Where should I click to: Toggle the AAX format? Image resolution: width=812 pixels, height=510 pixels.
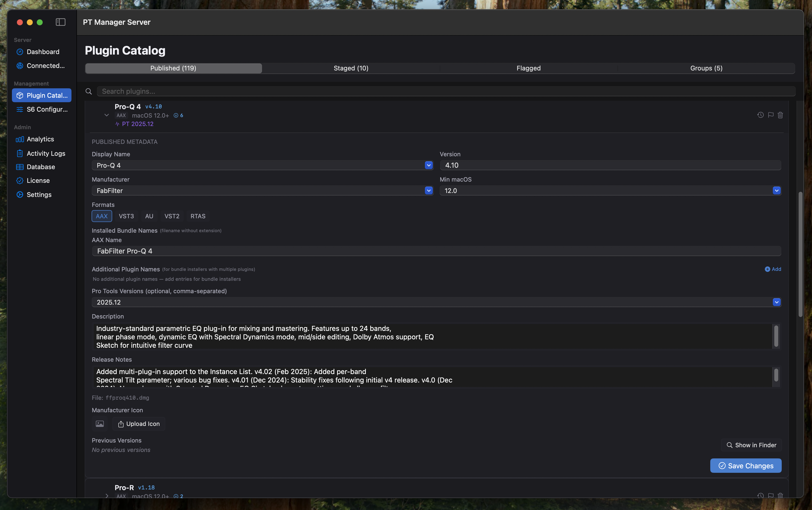click(102, 216)
